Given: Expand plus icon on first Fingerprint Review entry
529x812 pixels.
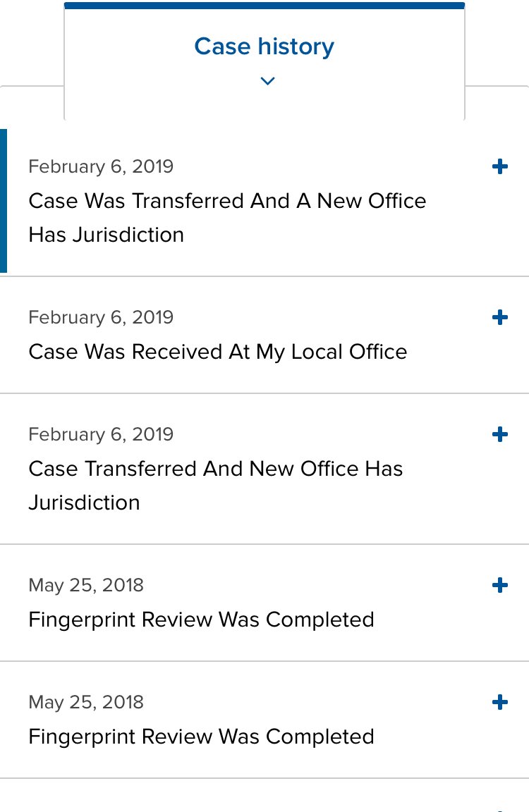Looking at the screenshot, I should pos(499,585).
